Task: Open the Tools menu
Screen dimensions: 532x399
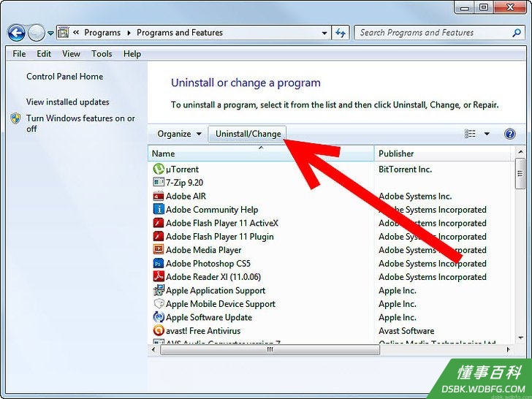Action: coord(102,53)
